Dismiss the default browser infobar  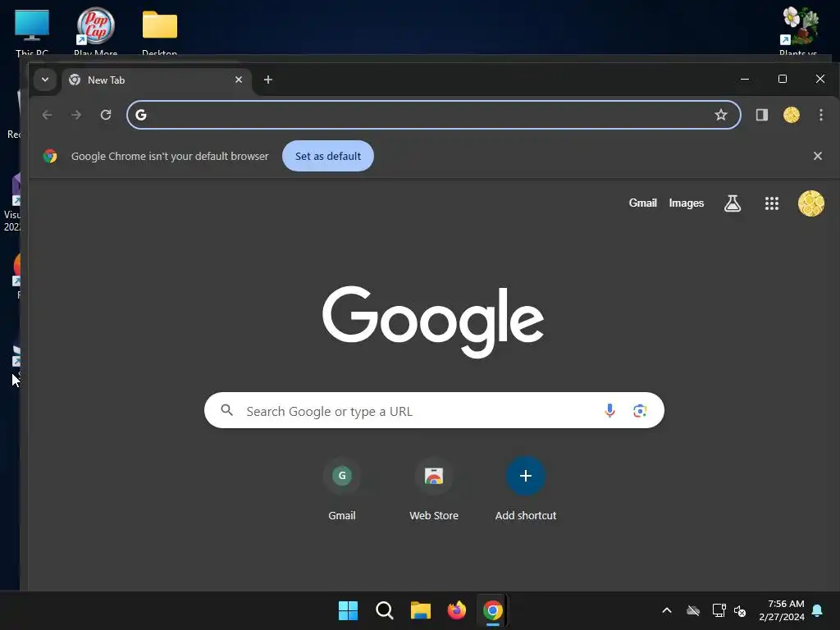(818, 156)
